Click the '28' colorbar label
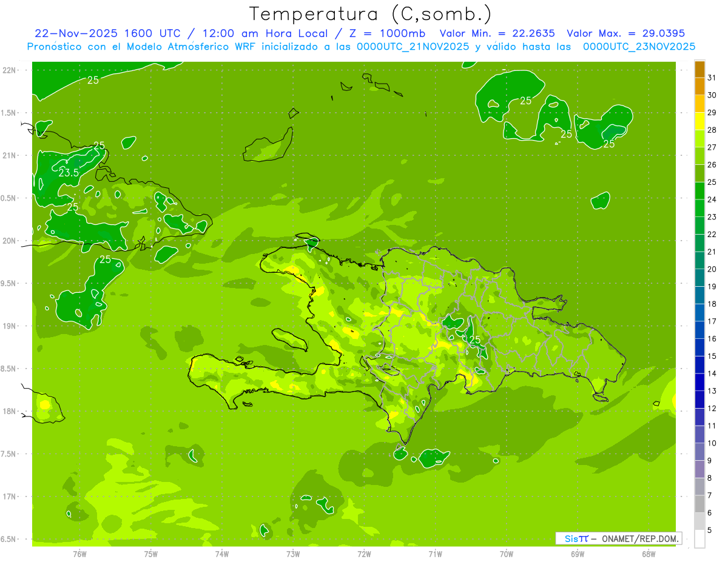 point(712,130)
